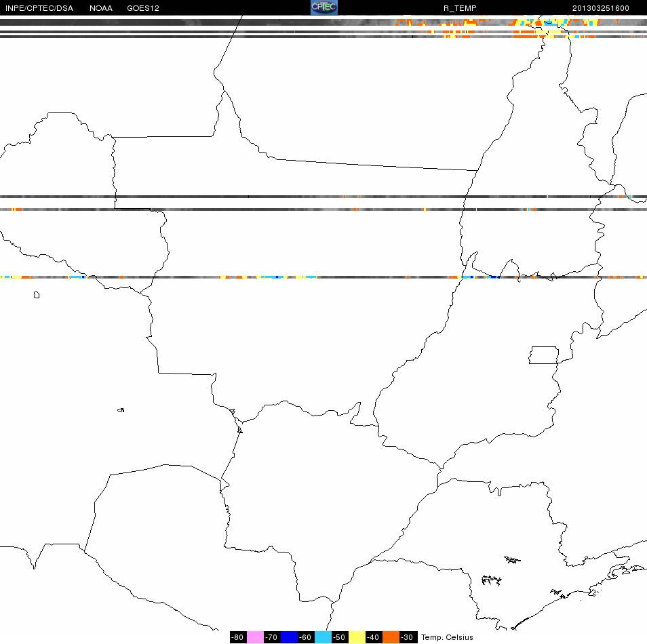Click the NOAA label in header

[x=100, y=8]
